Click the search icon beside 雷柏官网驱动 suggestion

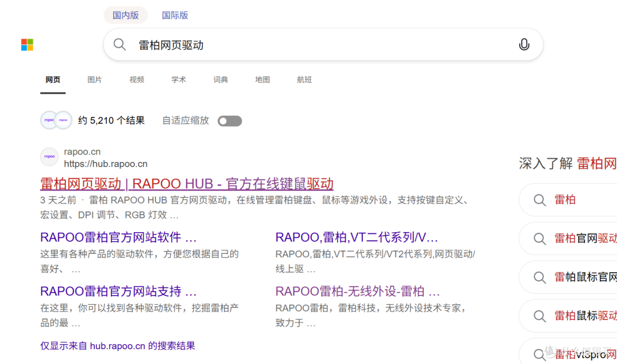539,238
